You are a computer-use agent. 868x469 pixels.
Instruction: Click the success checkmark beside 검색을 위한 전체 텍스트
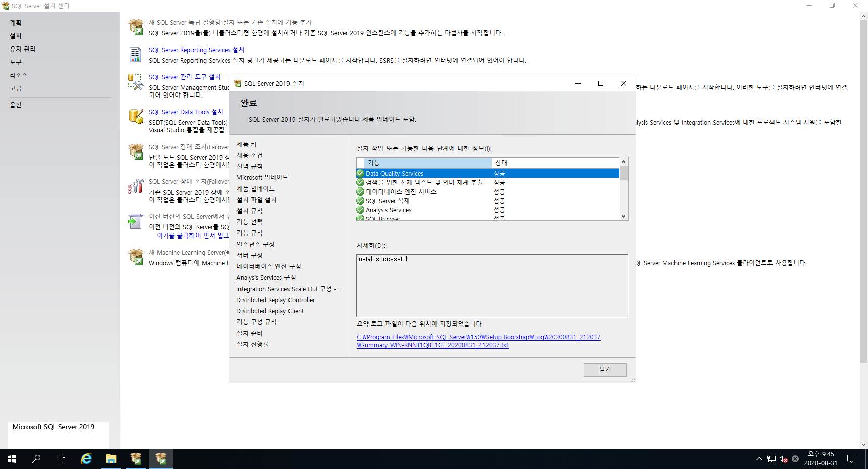pos(360,182)
